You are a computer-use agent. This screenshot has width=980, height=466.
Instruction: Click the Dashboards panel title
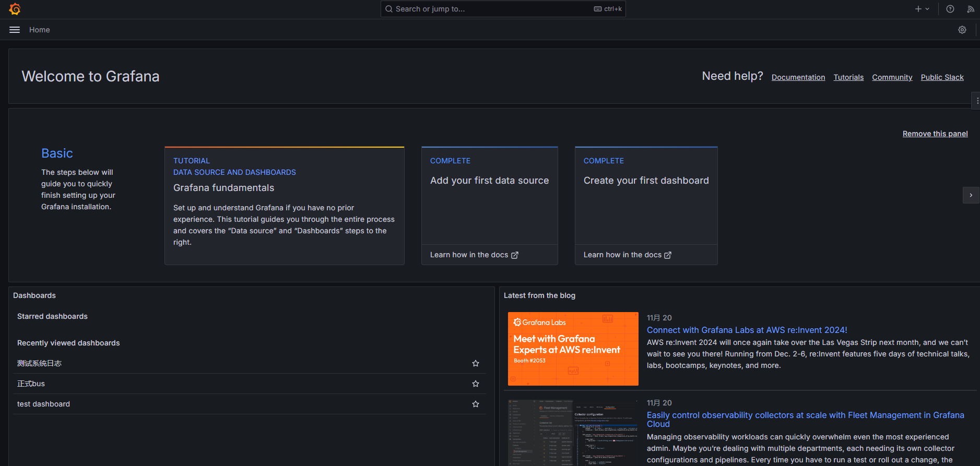point(34,295)
